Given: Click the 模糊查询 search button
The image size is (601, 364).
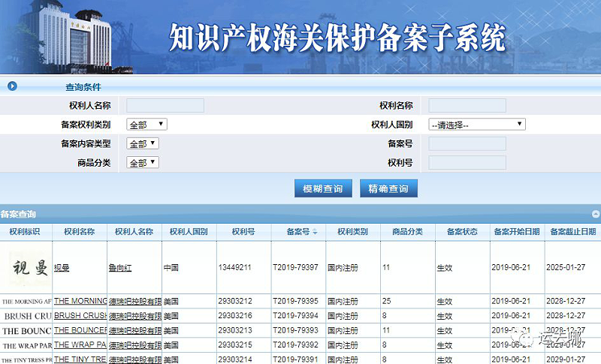Looking at the screenshot, I should pos(323,188).
